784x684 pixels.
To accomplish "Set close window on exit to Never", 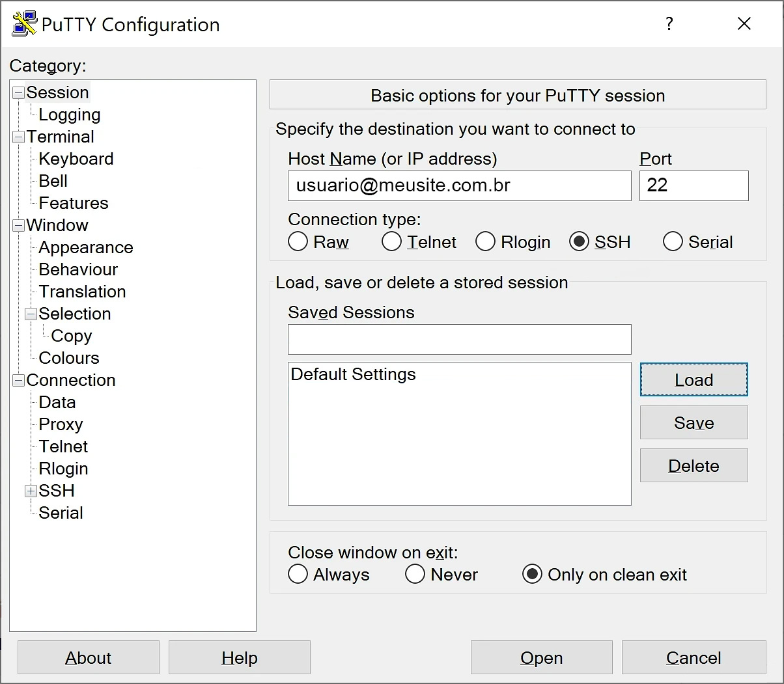I will (415, 574).
